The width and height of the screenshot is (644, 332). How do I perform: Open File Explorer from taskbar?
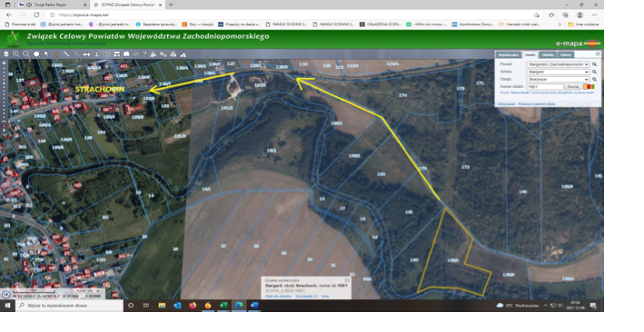pos(162,306)
